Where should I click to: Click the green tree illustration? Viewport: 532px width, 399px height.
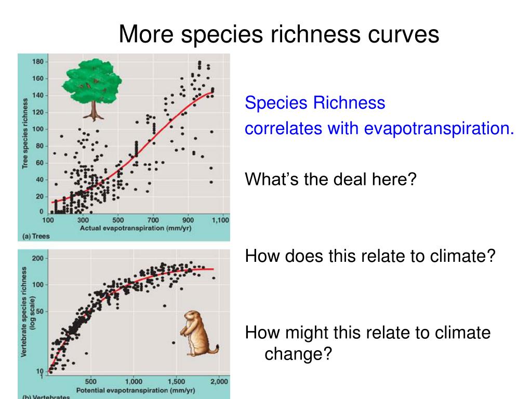[92, 90]
